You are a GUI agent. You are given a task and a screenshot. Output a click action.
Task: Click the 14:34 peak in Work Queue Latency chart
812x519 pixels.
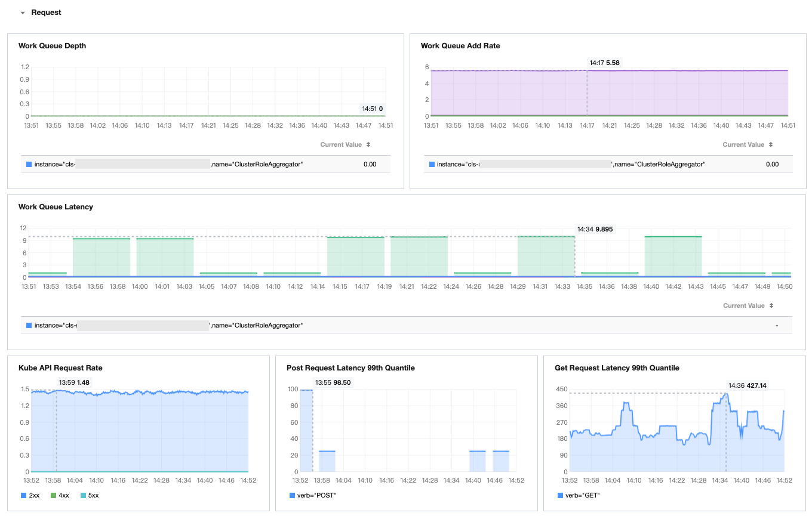pos(575,237)
